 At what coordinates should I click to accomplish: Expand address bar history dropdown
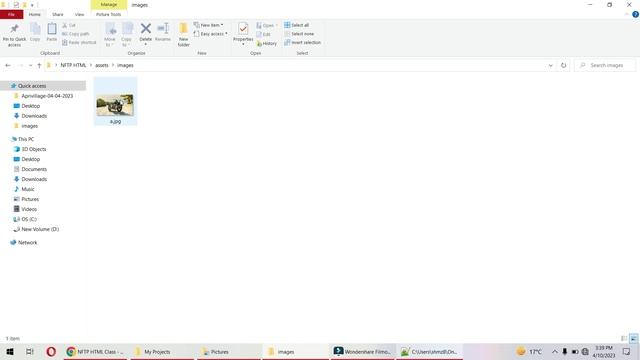tap(550, 65)
